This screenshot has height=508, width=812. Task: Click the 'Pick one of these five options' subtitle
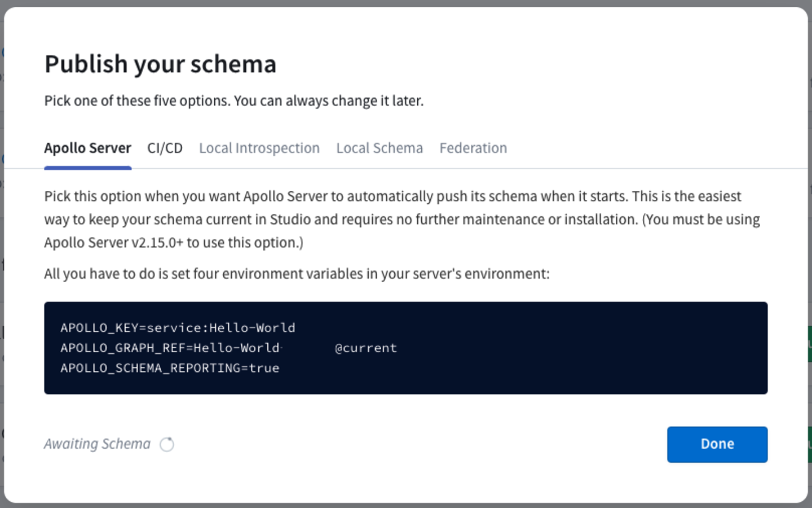pos(234,100)
